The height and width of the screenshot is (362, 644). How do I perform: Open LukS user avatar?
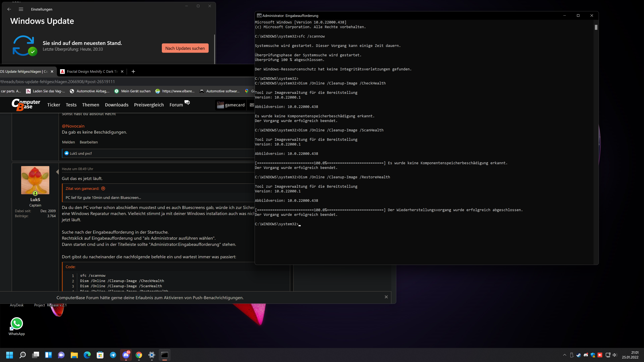[x=35, y=180]
